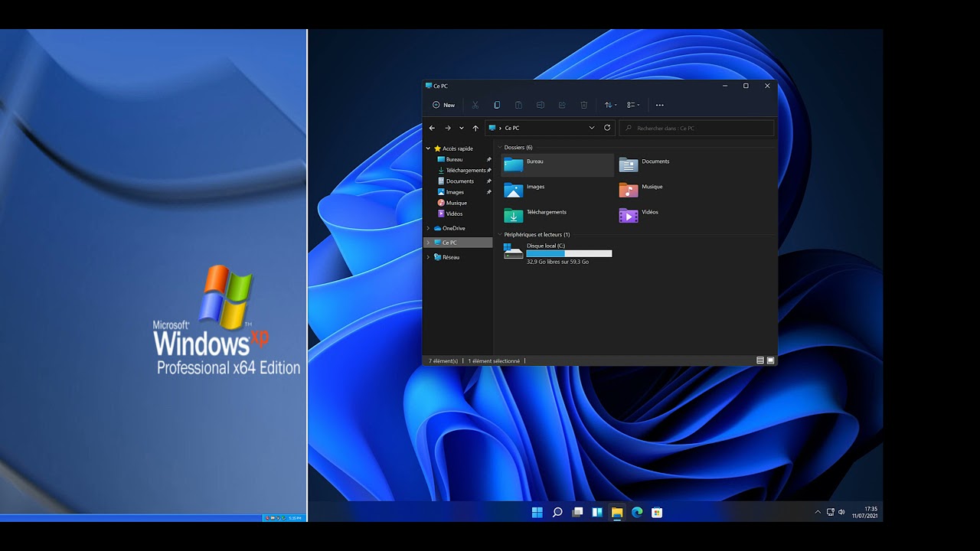Select Bureau in the navigation pane

454,159
